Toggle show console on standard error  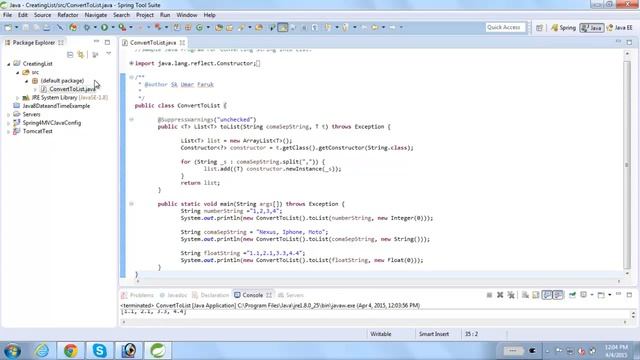[558, 295]
